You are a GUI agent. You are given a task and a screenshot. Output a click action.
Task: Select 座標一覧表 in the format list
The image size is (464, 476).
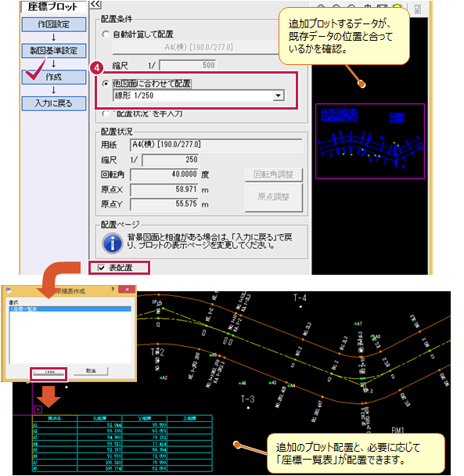[70, 309]
